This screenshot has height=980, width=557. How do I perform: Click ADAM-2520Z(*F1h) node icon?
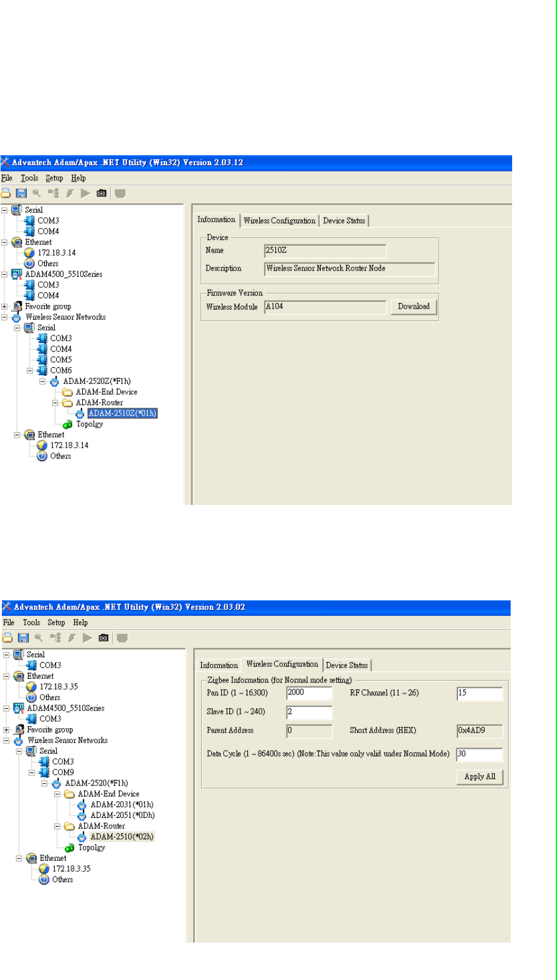54,382
